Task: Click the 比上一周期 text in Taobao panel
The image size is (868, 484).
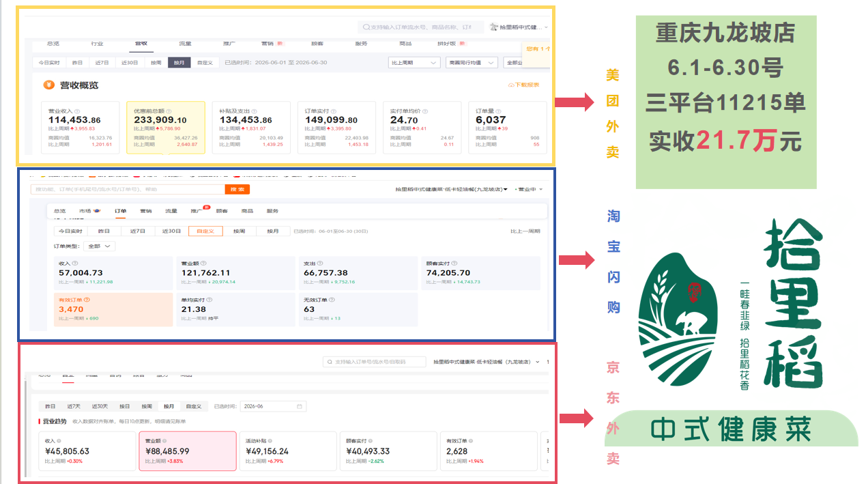Action: click(x=525, y=231)
